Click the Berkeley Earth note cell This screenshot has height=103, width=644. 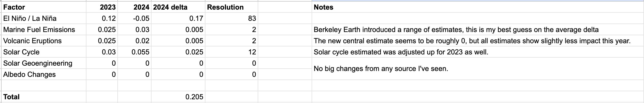[x=478, y=30]
